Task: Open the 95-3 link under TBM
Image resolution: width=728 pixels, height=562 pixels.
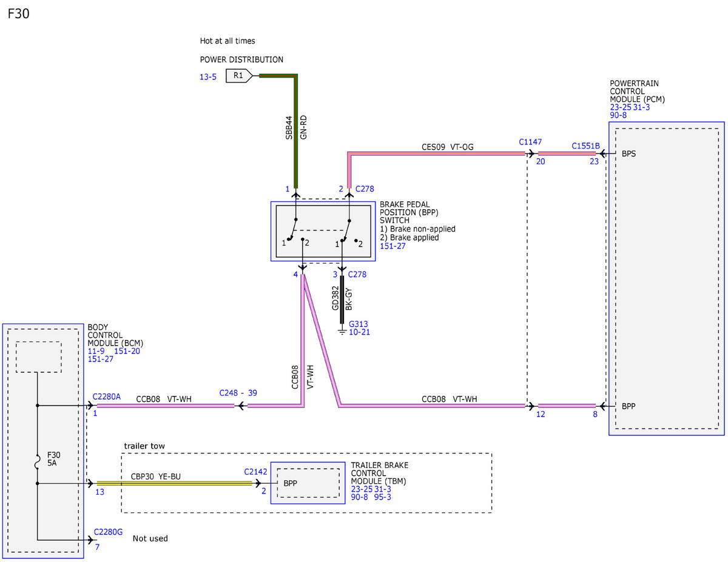Action: tap(385, 497)
